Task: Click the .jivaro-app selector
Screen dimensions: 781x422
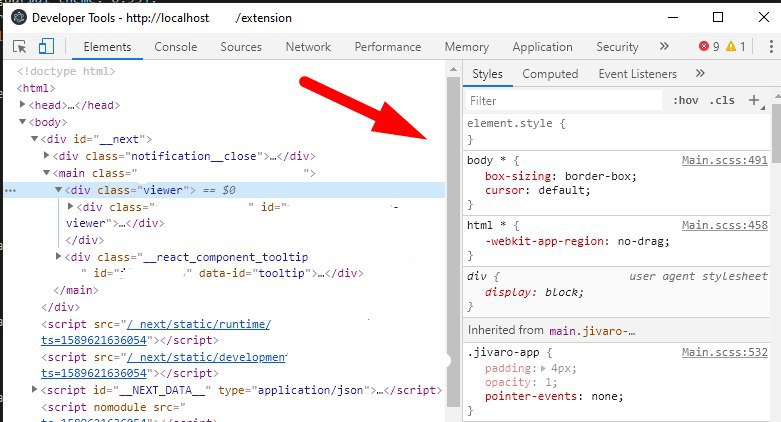Action: pos(503,352)
